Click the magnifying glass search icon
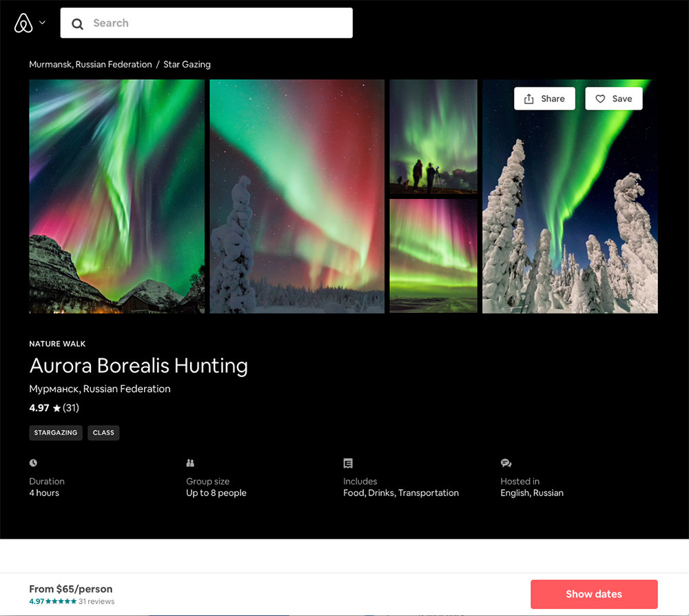Image resolution: width=689 pixels, height=616 pixels. point(77,23)
